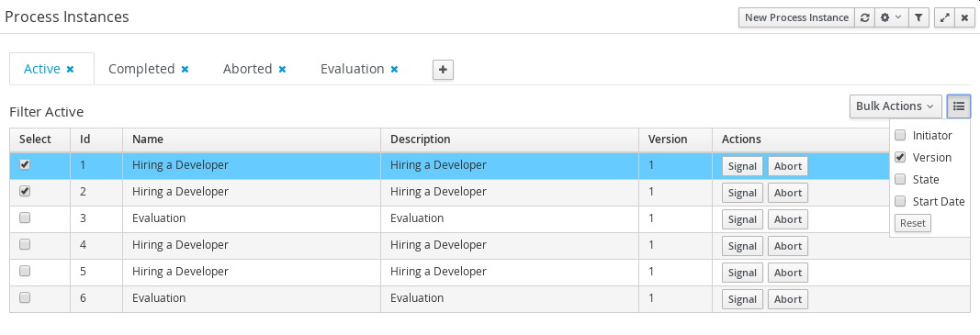Enable the Start Date column checkbox

(901, 201)
